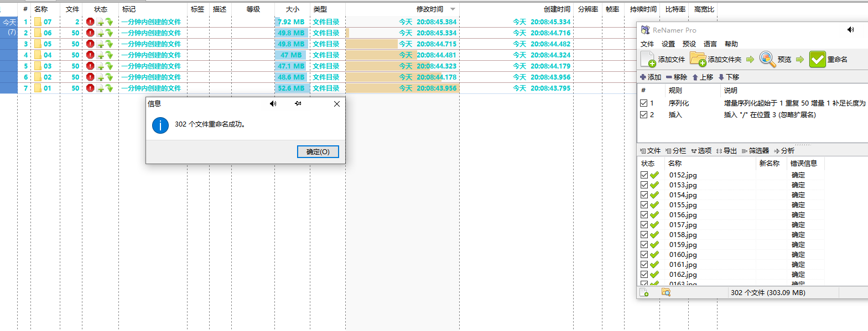Click the 添加文件 (Add Files) icon
The image size is (868, 331).
click(648, 59)
